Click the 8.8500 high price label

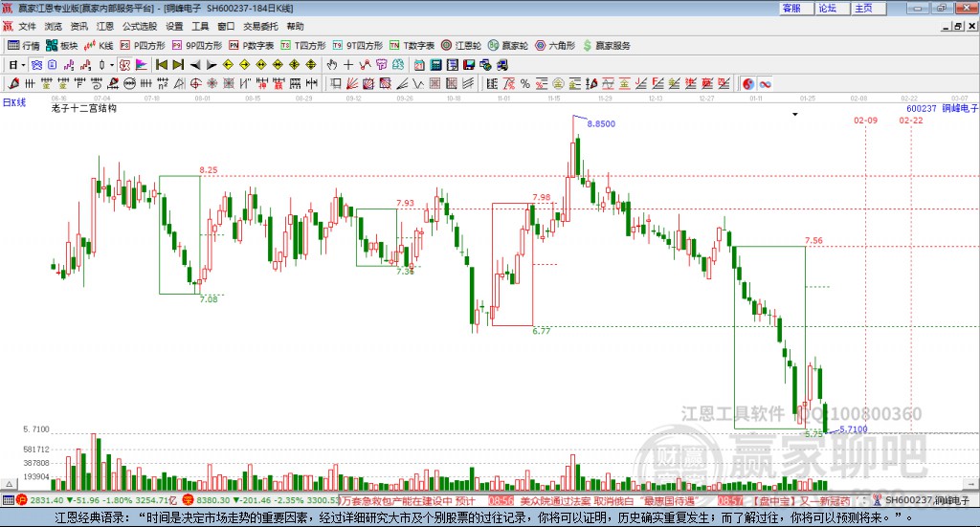coord(601,124)
